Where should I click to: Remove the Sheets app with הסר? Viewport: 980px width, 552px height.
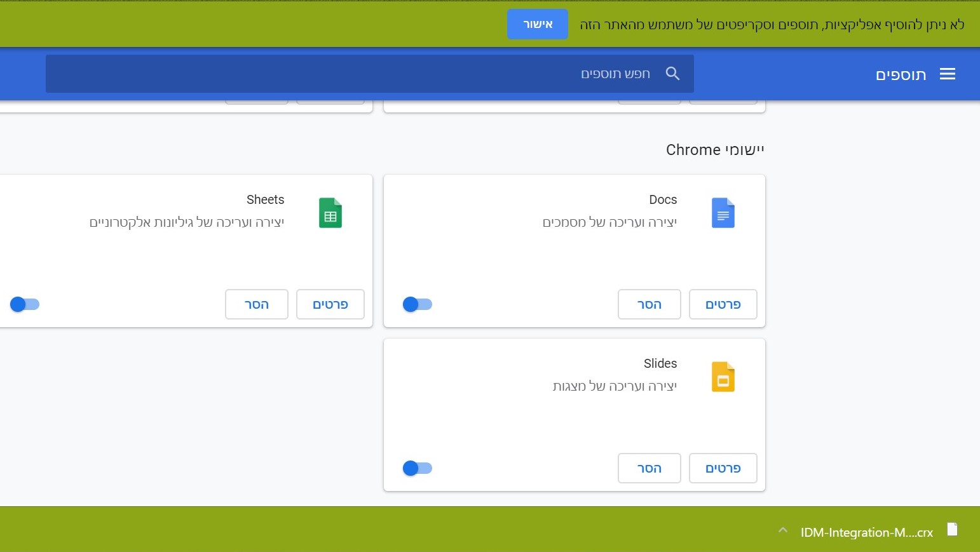point(257,304)
